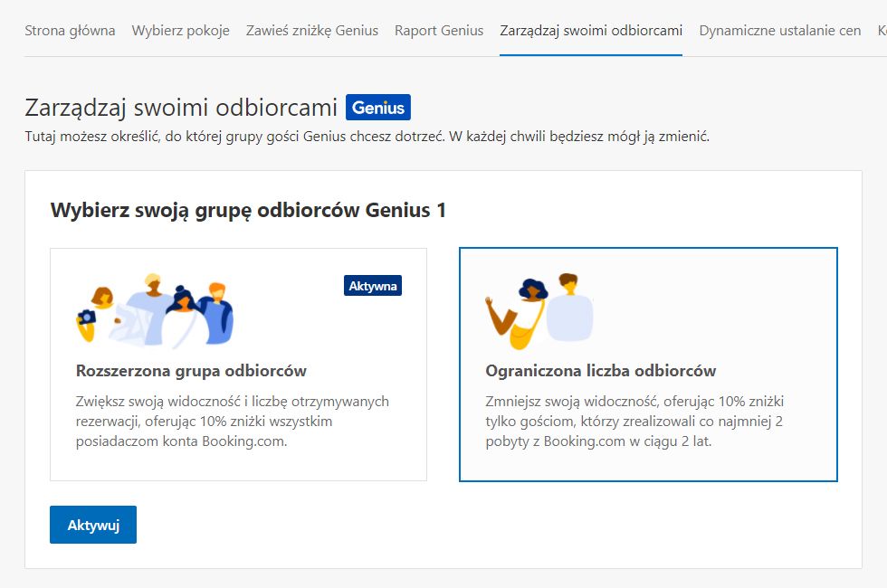This screenshot has height=588, width=887.
Task: Click the Genius badge beside the page title
Action: 378,108
